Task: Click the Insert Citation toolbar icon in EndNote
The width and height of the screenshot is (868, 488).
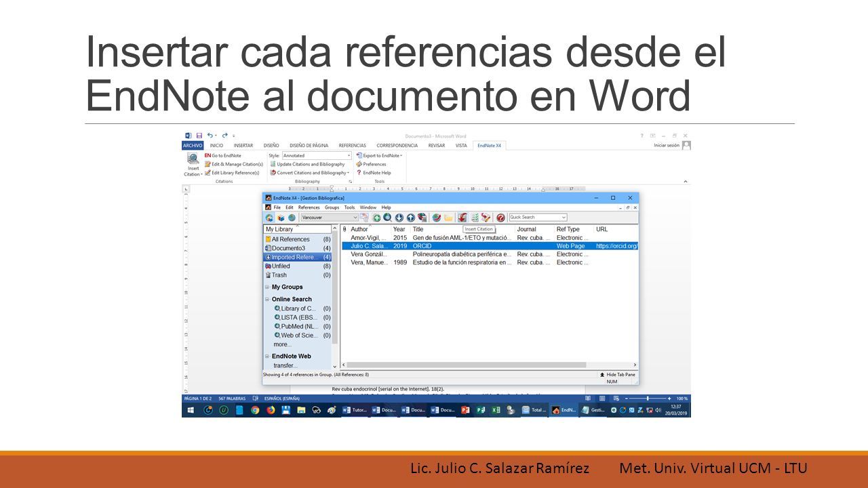Action: coord(462,218)
